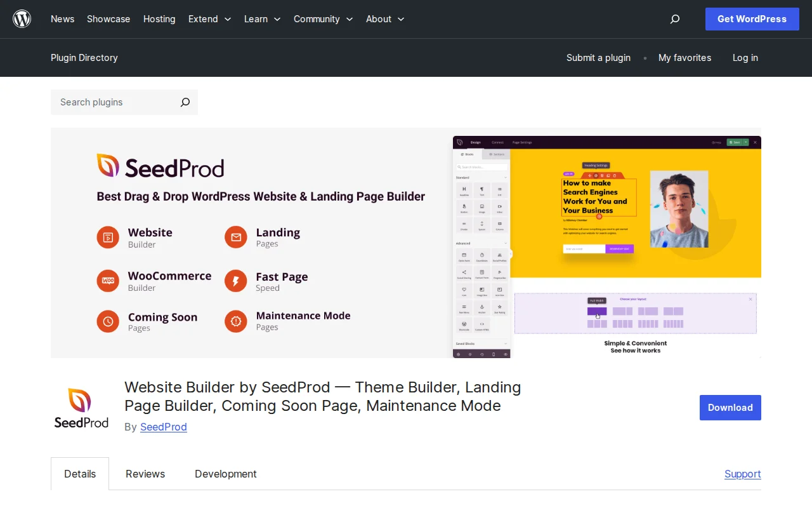Click the Maintenance Mode gear icon
812x508 pixels.
[235, 321]
